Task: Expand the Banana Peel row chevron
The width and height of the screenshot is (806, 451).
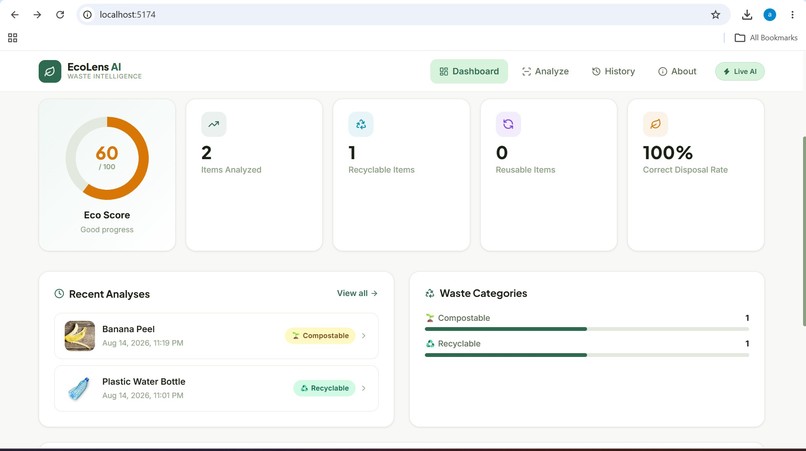Action: 363,336
